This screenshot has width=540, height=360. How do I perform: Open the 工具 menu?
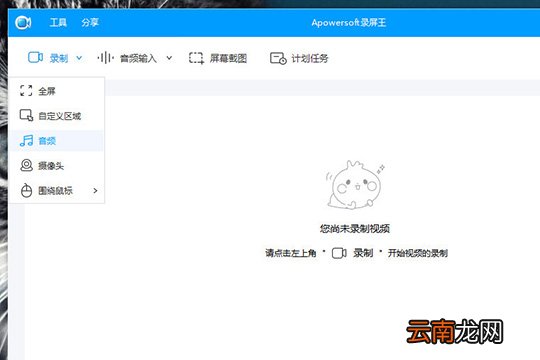58,23
